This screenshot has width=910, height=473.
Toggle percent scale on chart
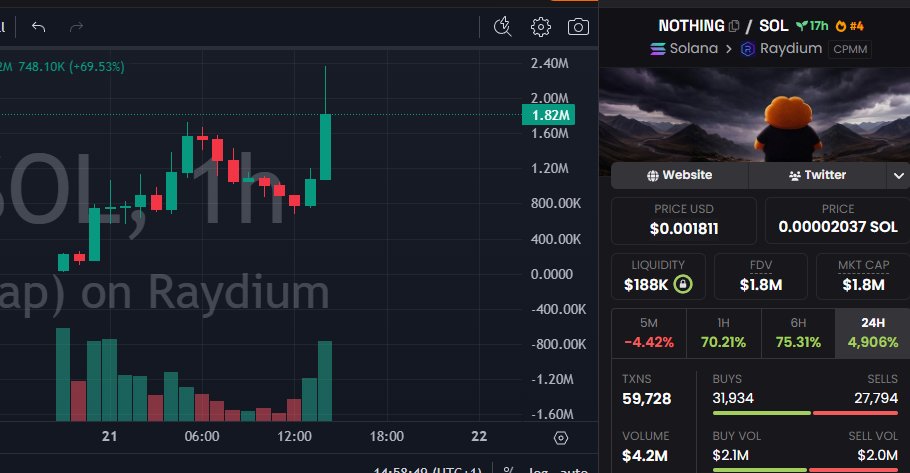[x=508, y=468]
